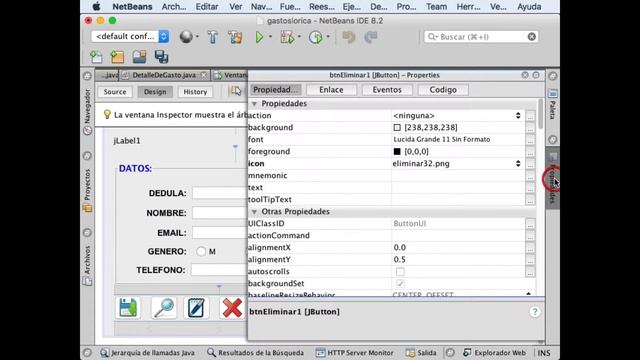Clear the search field with X icon
The image size is (640, 360).
click(531, 37)
